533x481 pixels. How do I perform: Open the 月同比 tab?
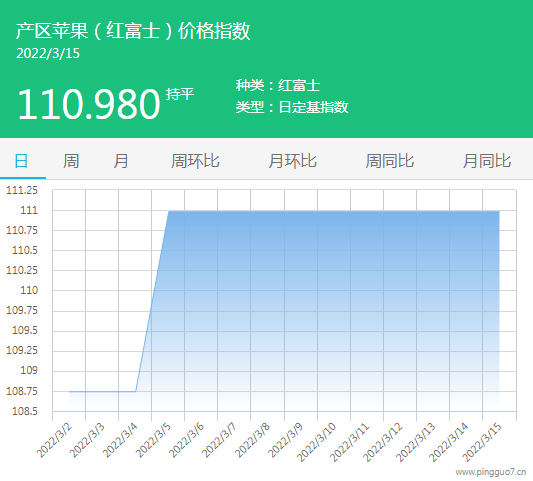coord(487,161)
